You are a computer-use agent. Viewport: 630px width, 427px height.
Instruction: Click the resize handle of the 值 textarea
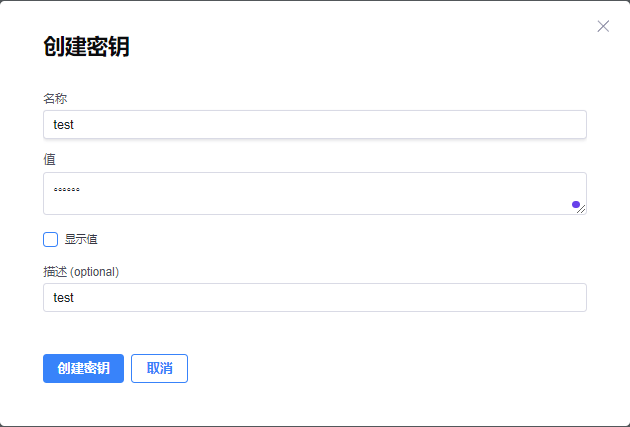[582, 210]
